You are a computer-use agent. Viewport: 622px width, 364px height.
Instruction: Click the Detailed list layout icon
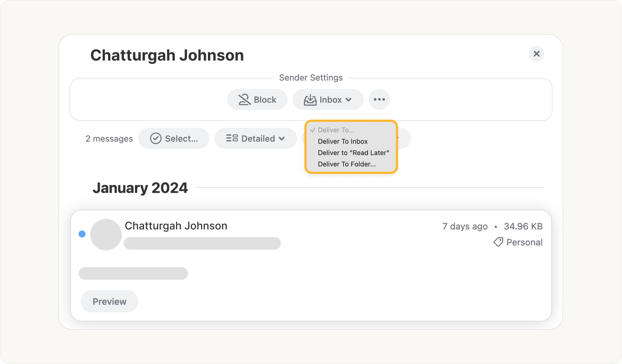[x=232, y=138]
